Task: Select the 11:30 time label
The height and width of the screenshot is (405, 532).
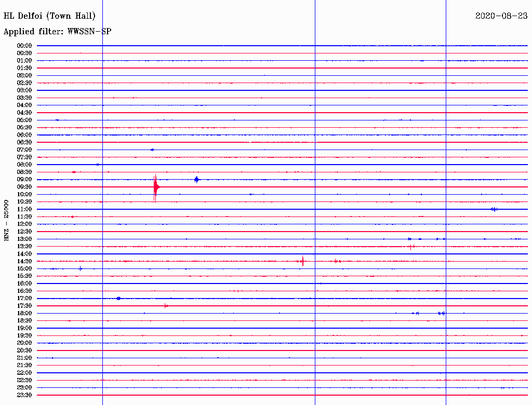Action: coord(24,217)
